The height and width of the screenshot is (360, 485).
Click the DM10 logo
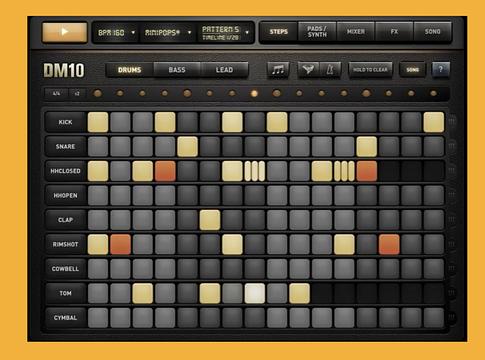(64, 70)
